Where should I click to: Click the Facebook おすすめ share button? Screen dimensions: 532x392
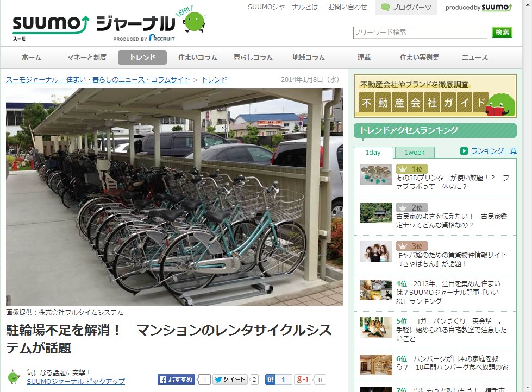click(176, 380)
